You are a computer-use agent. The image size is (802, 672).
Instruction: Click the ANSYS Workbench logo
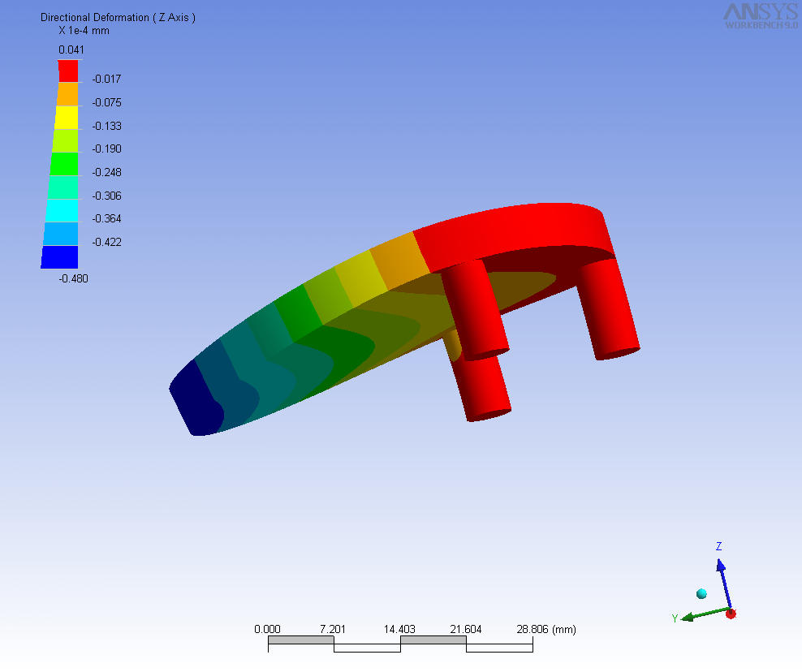(759, 15)
